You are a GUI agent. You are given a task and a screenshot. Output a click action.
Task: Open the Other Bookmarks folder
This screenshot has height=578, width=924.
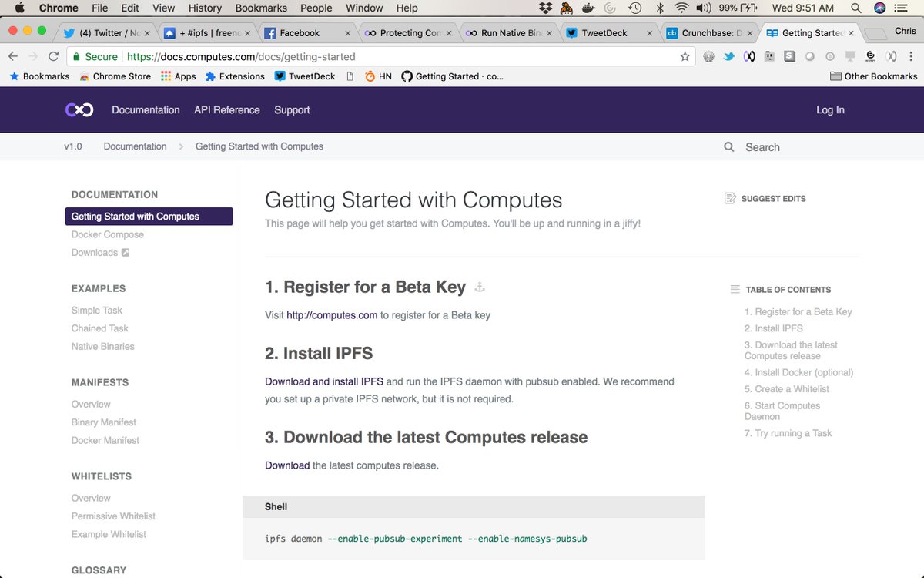pyautogui.click(x=874, y=76)
